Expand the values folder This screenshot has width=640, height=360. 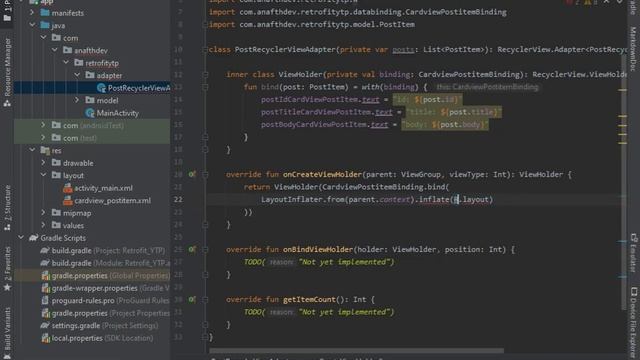(x=43, y=225)
